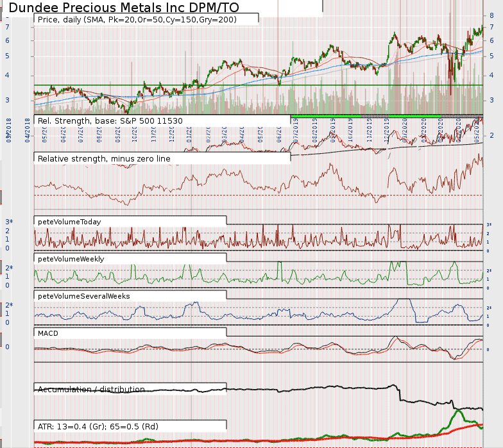Click the 8 price axis value at right
503x448 pixels.
pos(491,15)
